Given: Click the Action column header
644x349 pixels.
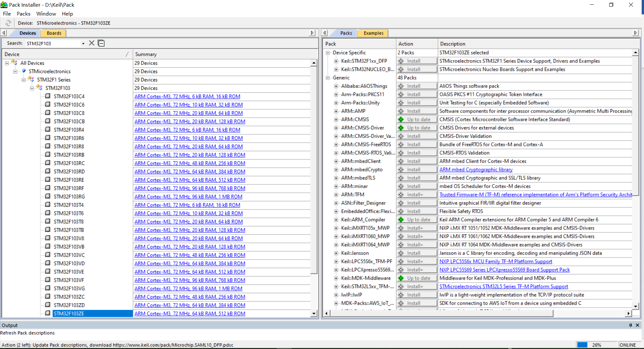Looking at the screenshot, I should (x=416, y=44).
